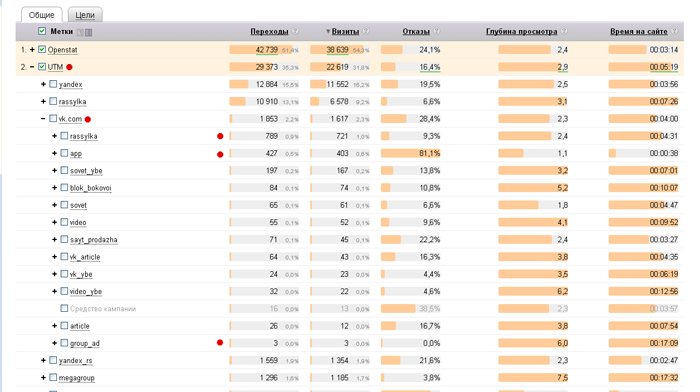Click the 81,1% bounce value
Viewport: 700px width, 392px height.
429,153
